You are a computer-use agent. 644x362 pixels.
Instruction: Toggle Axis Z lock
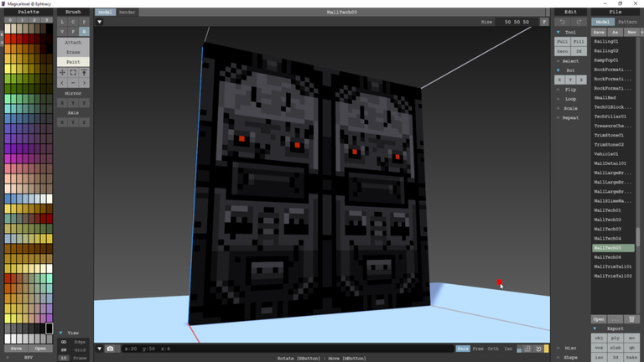(x=84, y=122)
